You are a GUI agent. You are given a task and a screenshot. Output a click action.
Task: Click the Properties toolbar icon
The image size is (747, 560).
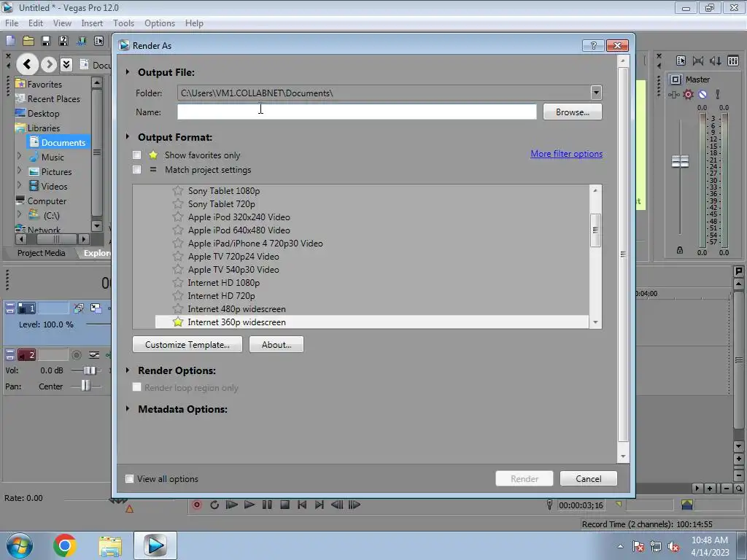[x=98, y=41]
